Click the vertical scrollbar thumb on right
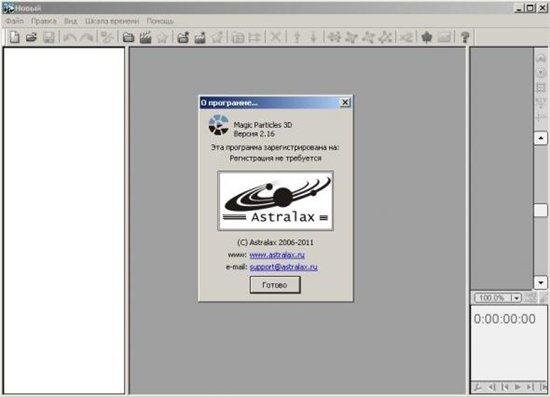Screen dimensions: 550x397 click(x=541, y=210)
